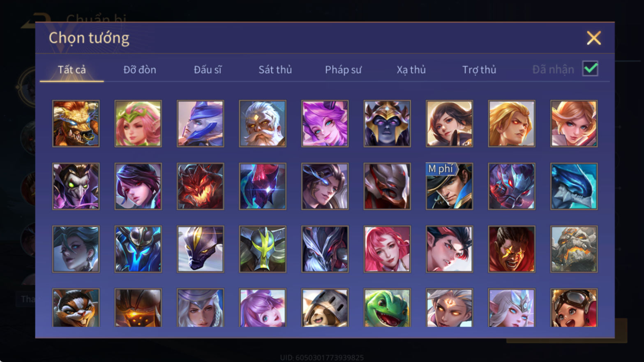Choose the green frog hero portrait
Screen dimensions: 644x362
[387, 308]
